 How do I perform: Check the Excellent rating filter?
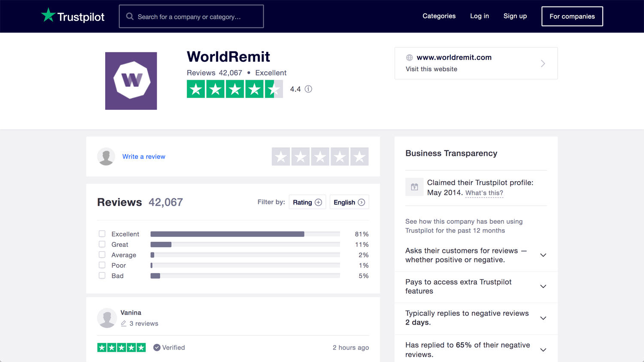tap(102, 234)
